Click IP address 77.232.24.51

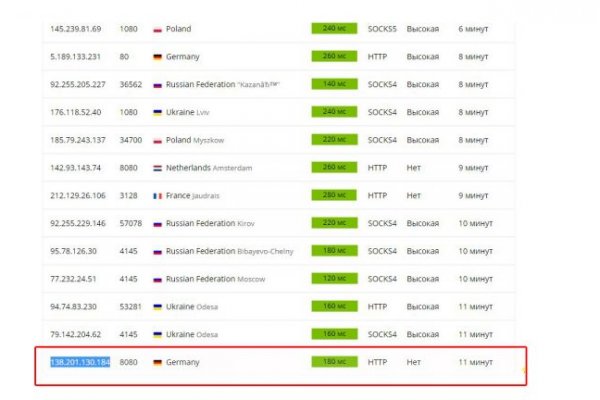(72, 280)
